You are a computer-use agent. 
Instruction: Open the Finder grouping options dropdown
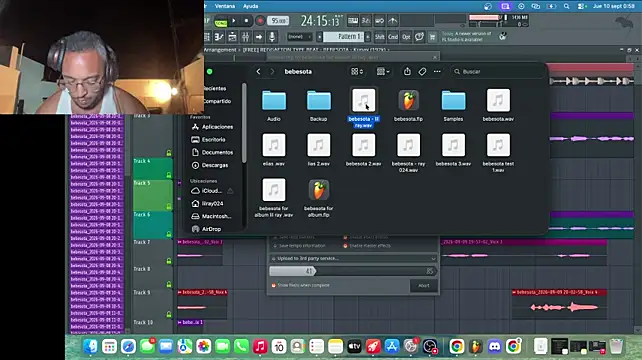click(382, 71)
